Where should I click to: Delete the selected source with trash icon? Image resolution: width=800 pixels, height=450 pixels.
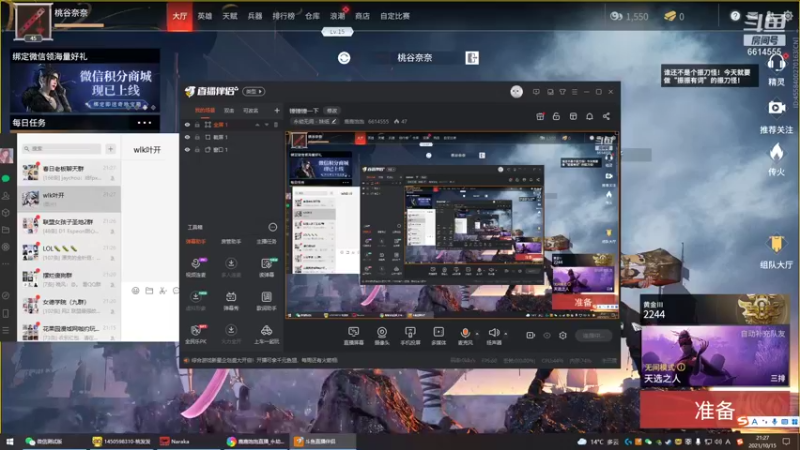coord(276,124)
